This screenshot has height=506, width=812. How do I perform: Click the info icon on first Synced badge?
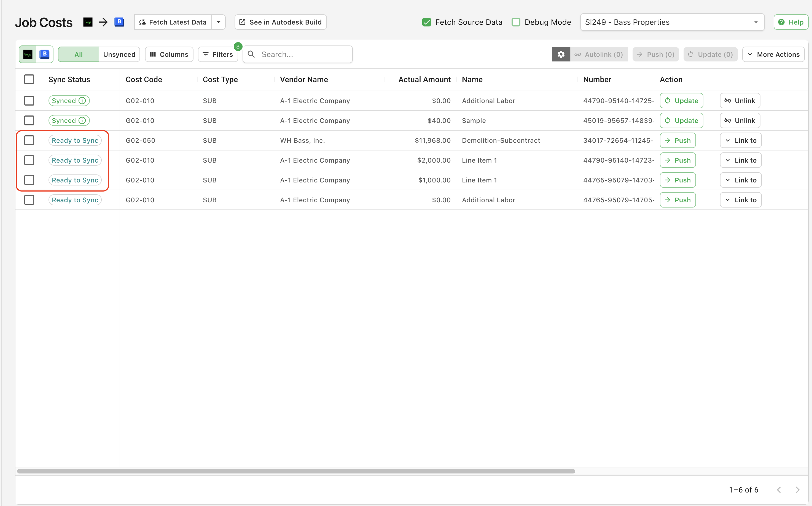click(x=82, y=101)
